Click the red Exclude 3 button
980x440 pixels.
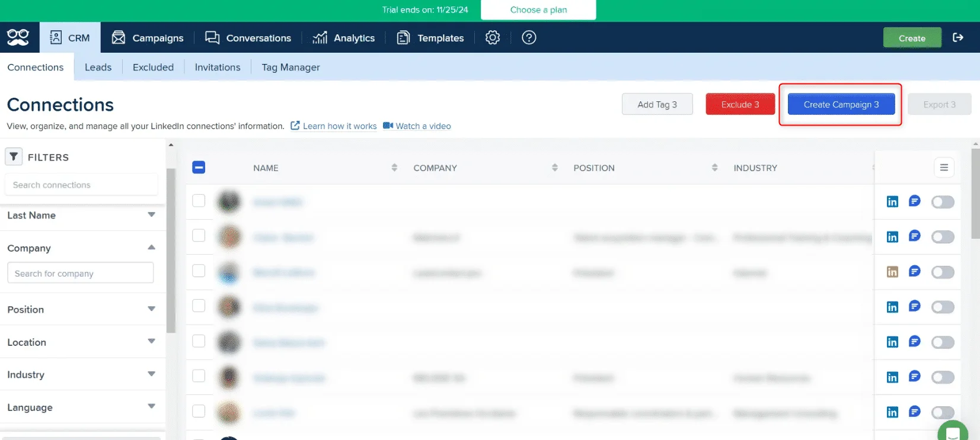pyautogui.click(x=740, y=104)
